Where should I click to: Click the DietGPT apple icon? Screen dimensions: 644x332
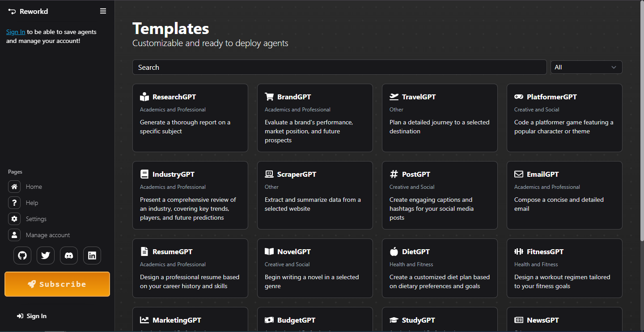(394, 251)
